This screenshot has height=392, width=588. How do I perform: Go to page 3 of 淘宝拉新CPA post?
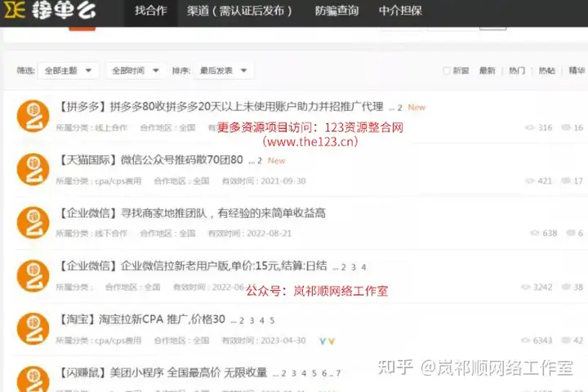tap(252, 321)
